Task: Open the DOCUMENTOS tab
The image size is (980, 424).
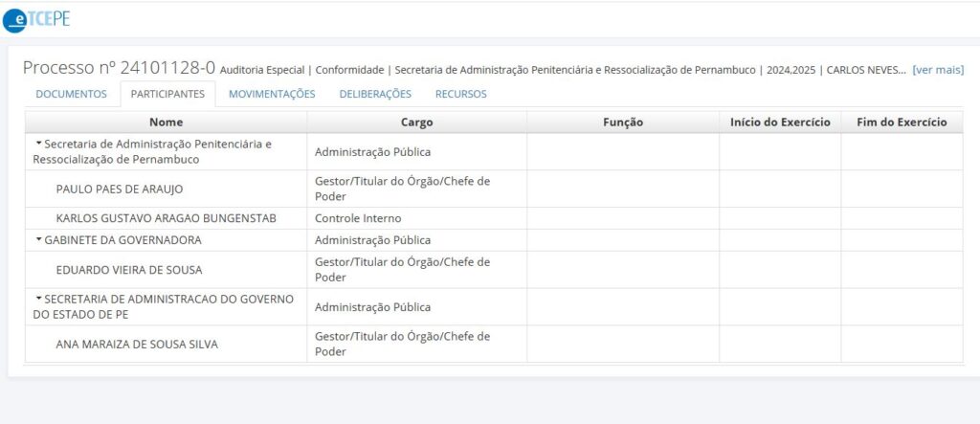Action: coord(71,95)
